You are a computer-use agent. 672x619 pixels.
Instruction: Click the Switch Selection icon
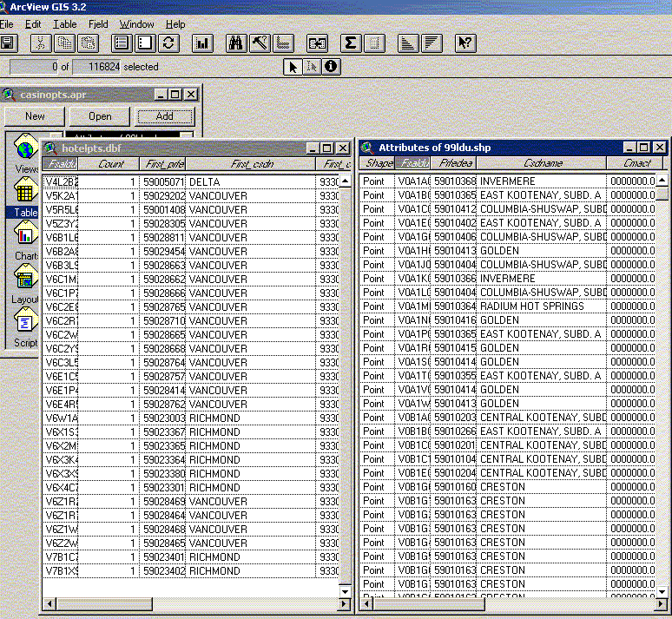[x=168, y=43]
